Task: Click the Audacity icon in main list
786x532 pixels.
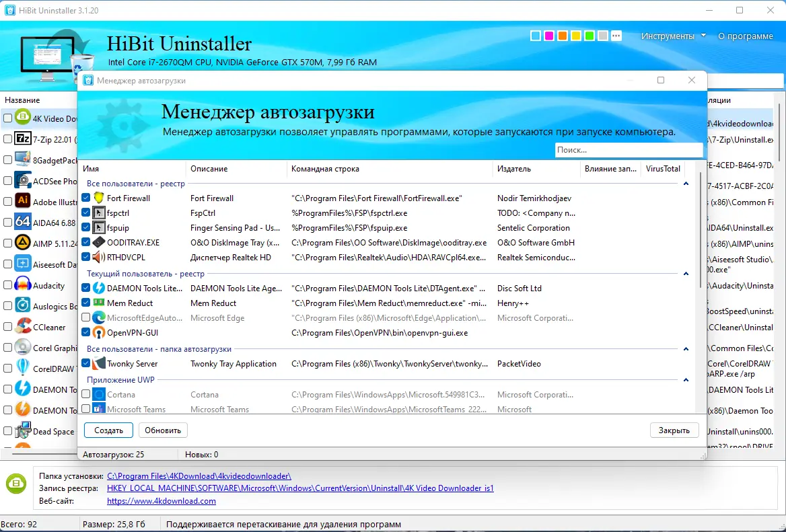Action: [23, 284]
